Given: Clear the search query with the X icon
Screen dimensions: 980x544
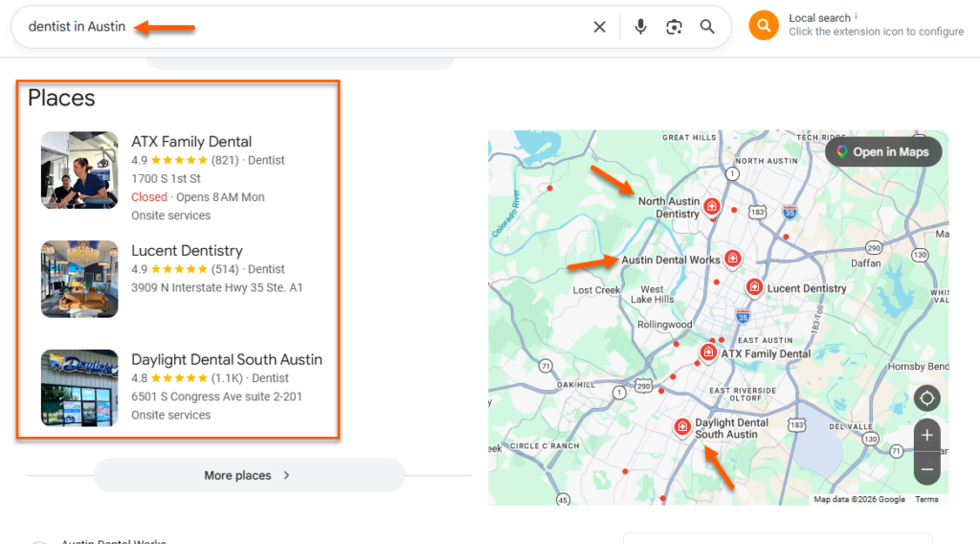Looking at the screenshot, I should point(599,27).
